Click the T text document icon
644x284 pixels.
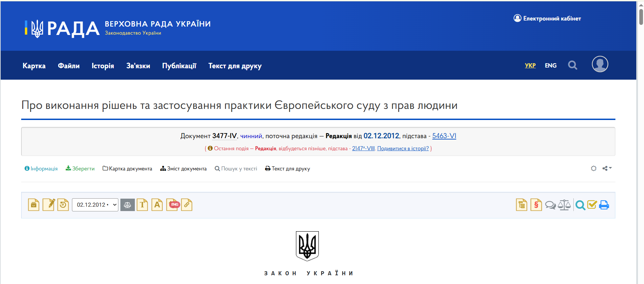pos(142,205)
